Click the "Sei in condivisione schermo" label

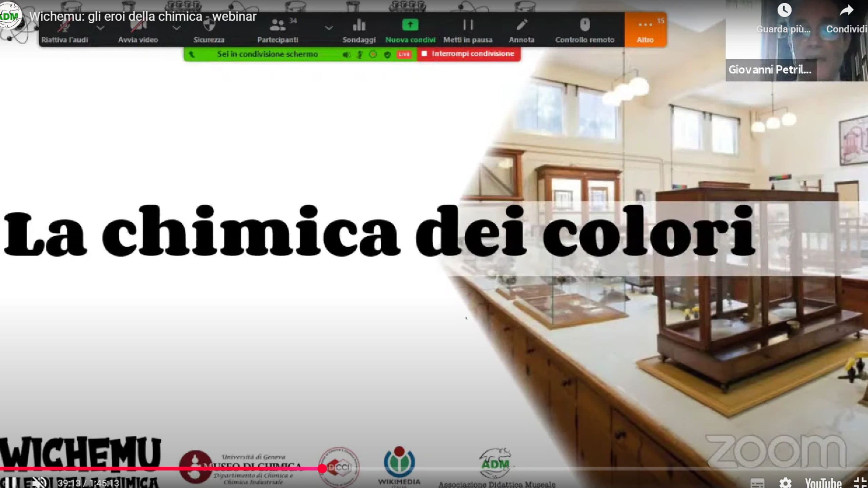pyautogui.click(x=267, y=54)
